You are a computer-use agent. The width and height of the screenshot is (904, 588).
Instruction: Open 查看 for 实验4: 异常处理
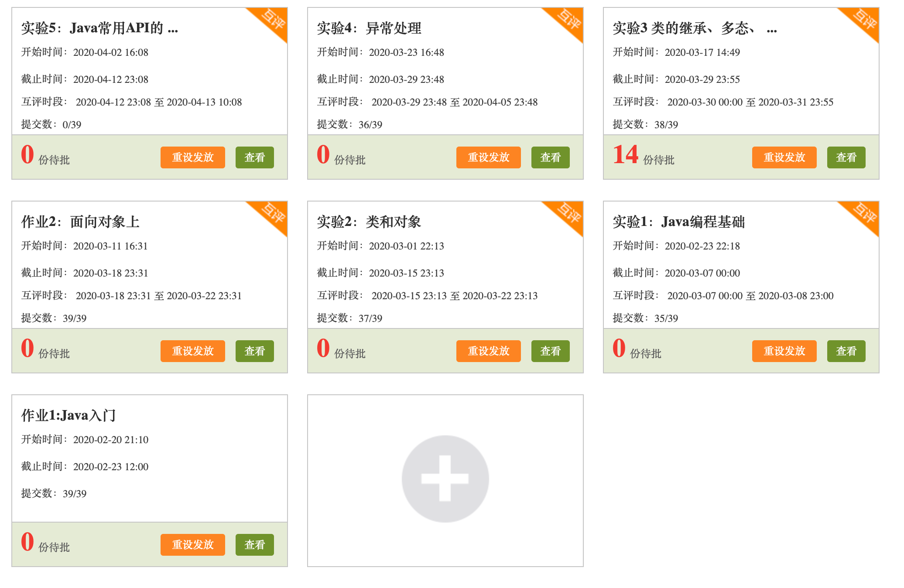tap(550, 157)
